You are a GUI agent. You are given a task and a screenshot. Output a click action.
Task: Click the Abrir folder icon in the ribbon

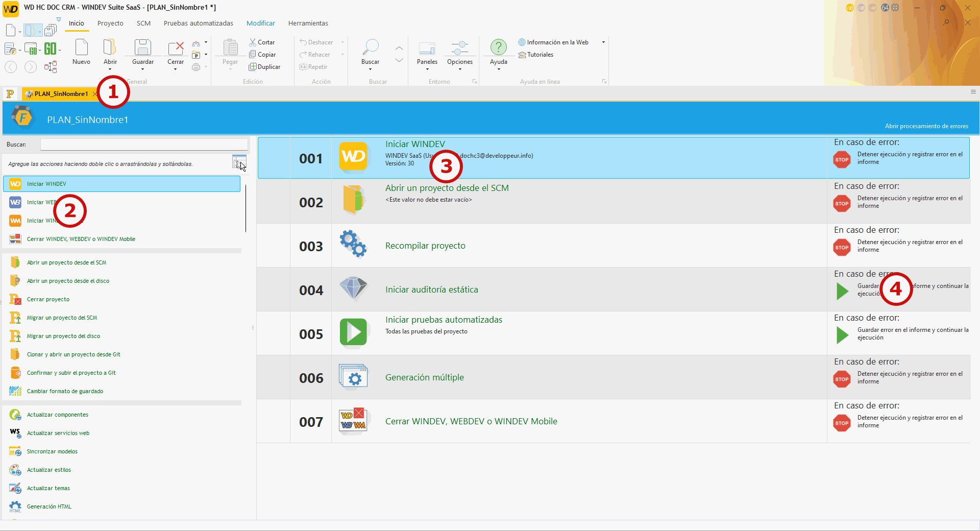[110, 47]
